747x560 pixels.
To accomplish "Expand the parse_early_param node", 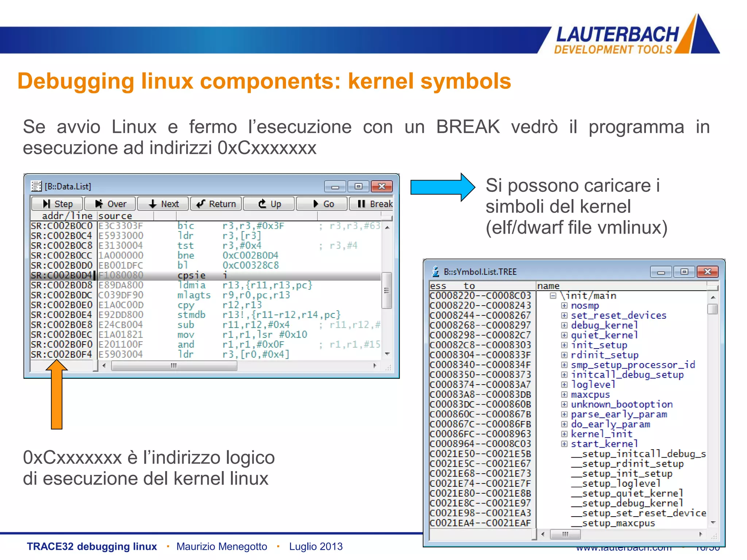I will coord(564,414).
